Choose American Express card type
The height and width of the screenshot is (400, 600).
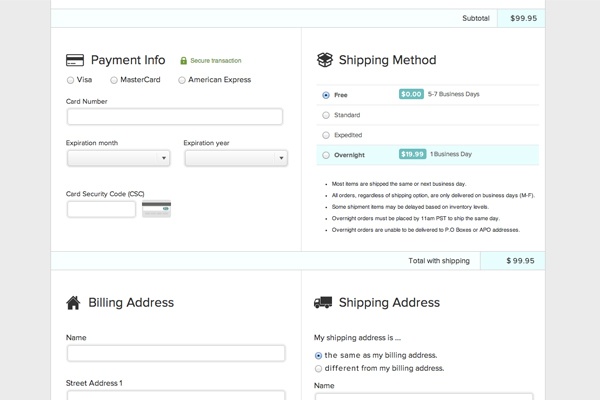pos(182,80)
